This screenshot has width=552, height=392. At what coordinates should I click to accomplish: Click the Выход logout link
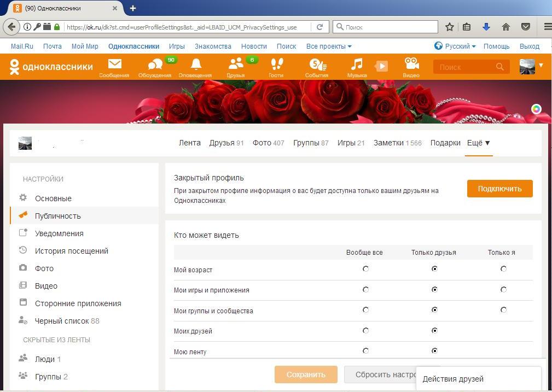tap(530, 46)
